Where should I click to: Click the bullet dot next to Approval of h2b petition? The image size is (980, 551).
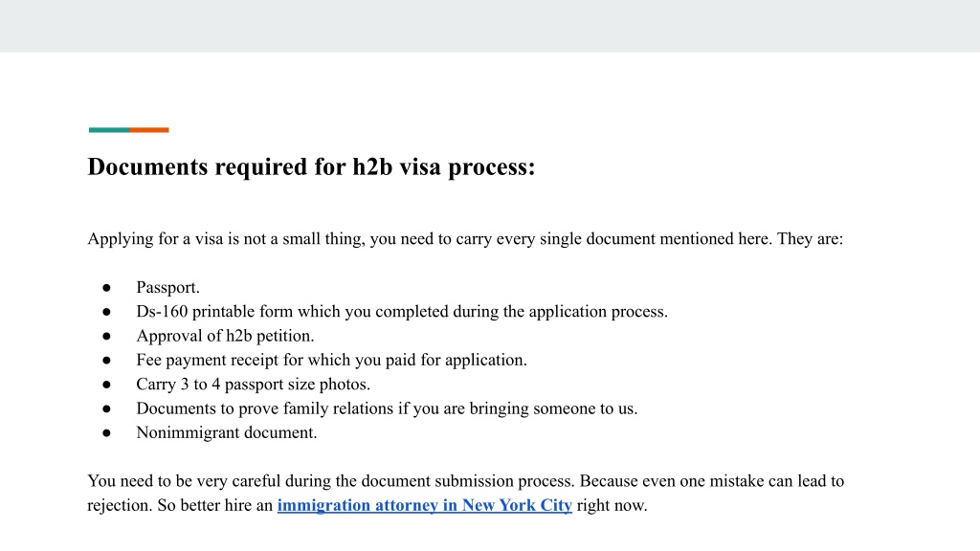point(107,336)
